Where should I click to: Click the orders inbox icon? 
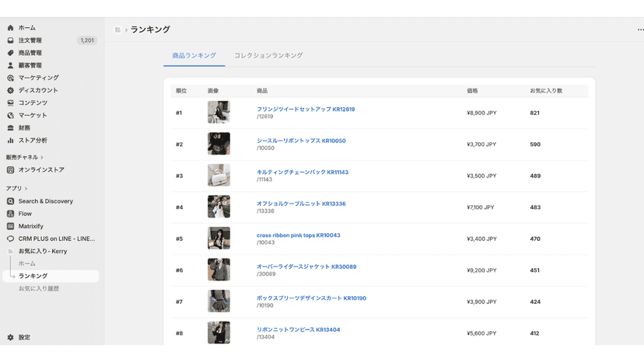(x=11, y=40)
